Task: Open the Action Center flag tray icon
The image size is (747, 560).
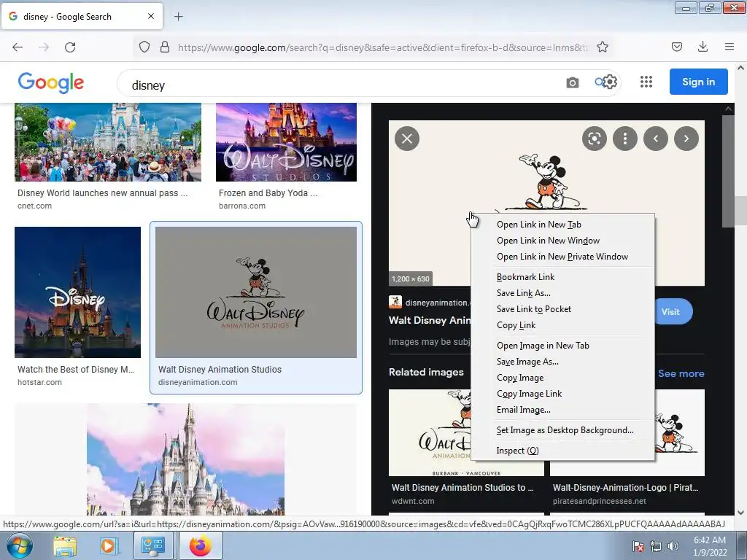Action: [x=638, y=546]
